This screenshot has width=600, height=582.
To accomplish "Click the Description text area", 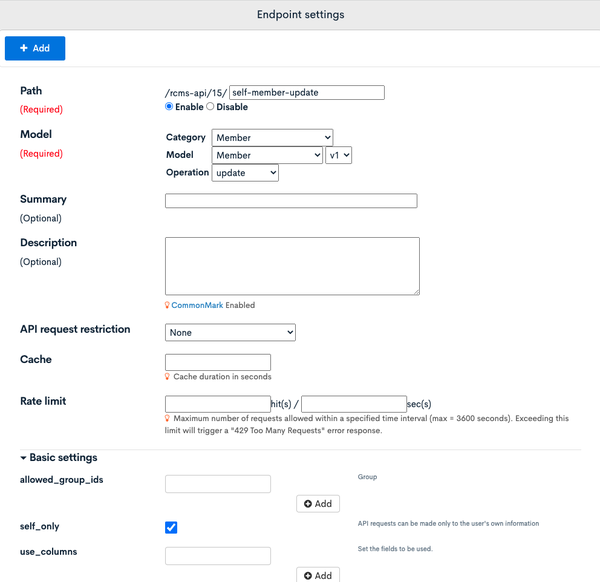I will tap(292, 266).
